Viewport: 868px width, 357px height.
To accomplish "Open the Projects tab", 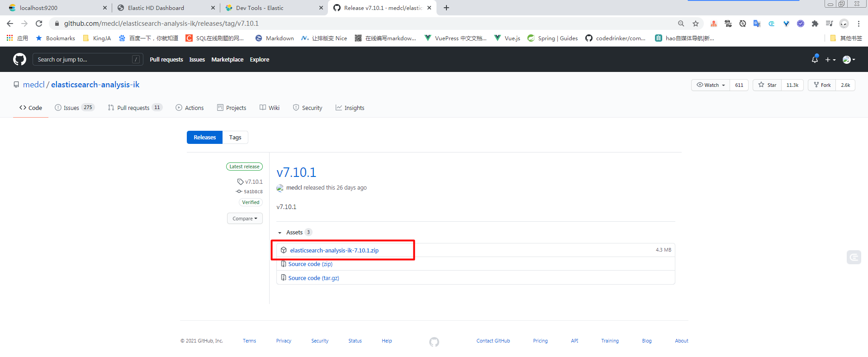I will (232, 108).
